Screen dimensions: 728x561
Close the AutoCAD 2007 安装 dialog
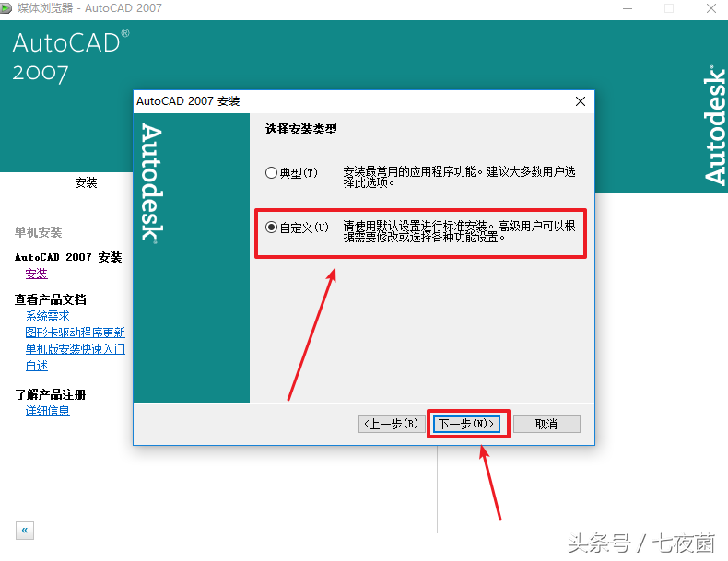[581, 101]
